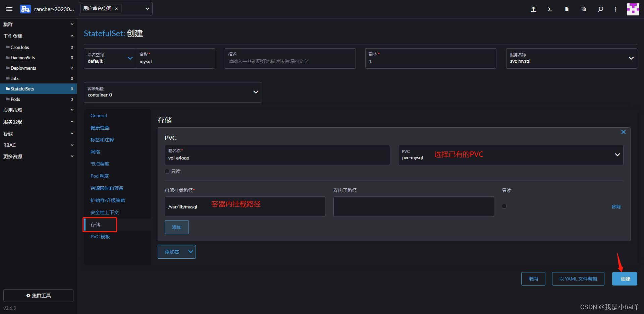
Task: Enable the 只读 checkbox under the volume name
Action: pos(167,171)
